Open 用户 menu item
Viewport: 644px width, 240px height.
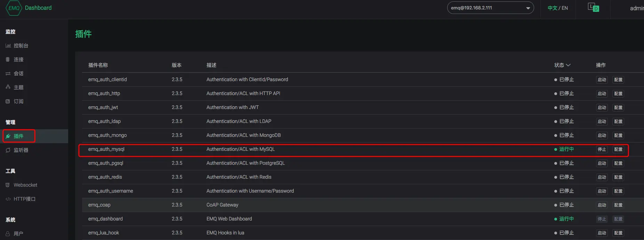18,234
